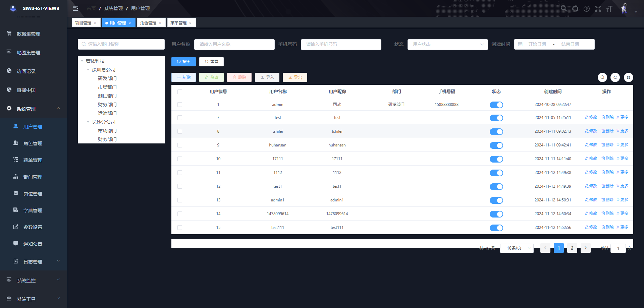Toggle status switch for user Test

pyautogui.click(x=496, y=118)
